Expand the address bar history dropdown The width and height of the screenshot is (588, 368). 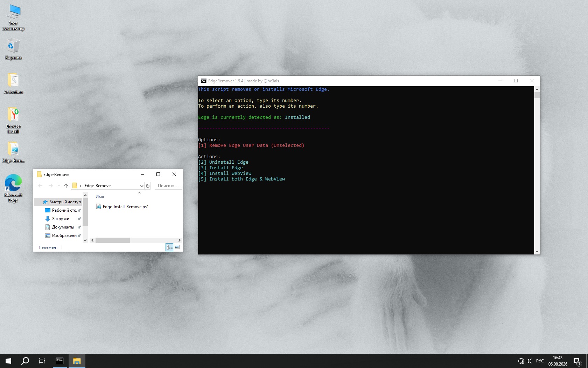point(141,186)
